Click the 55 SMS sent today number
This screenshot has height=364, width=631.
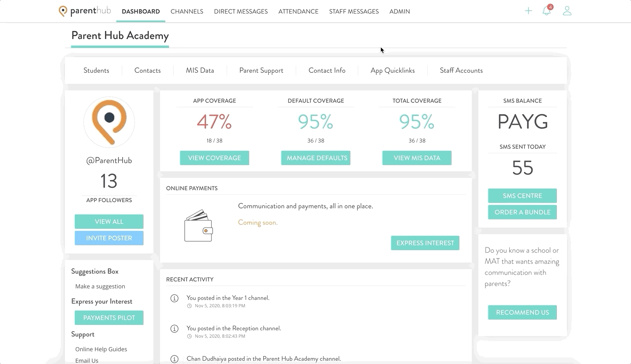click(522, 168)
